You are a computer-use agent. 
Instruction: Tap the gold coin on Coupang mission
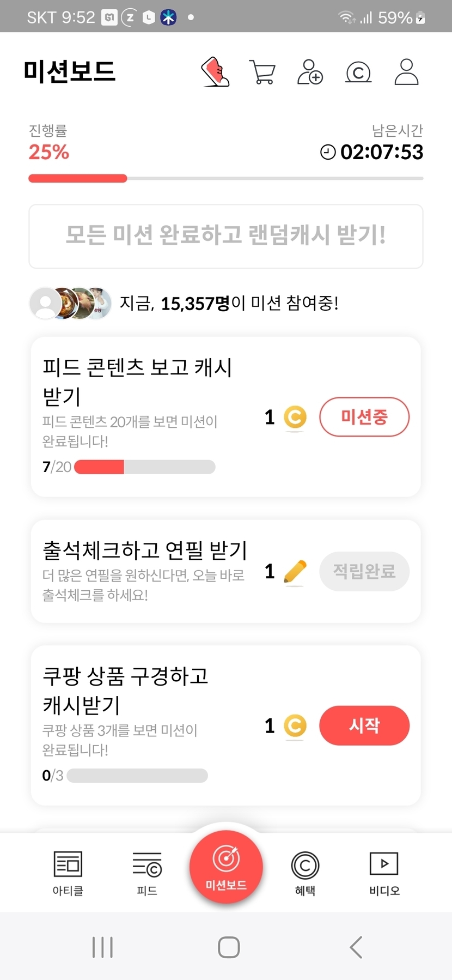(295, 726)
